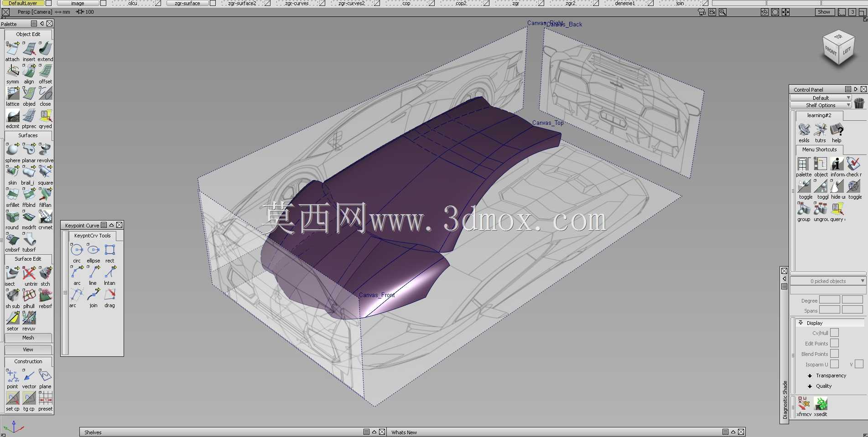Select the align tool icon
The width and height of the screenshot is (868, 437).
[x=29, y=72]
